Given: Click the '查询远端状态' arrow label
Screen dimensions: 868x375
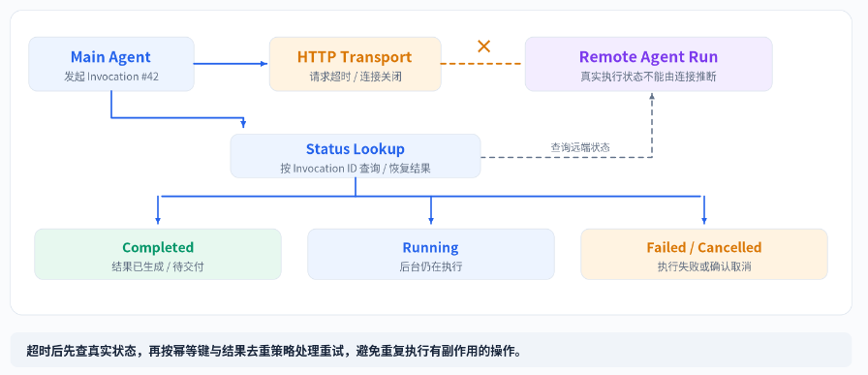Looking at the screenshot, I should (580, 147).
